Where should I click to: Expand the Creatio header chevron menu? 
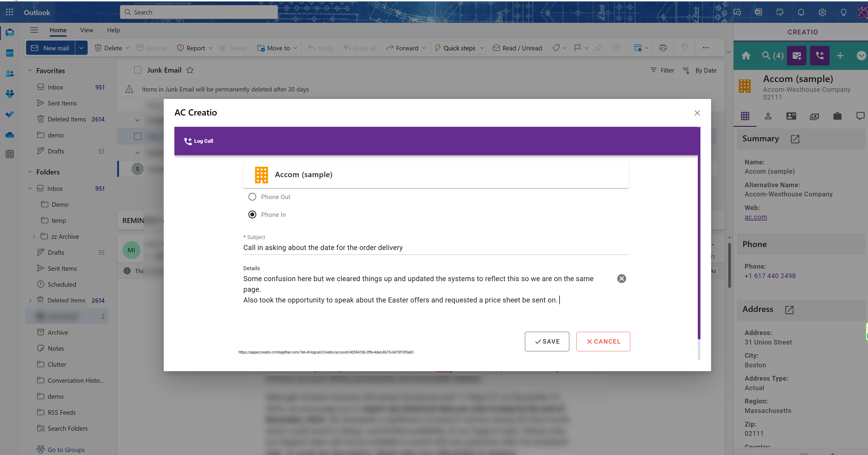coord(861,56)
